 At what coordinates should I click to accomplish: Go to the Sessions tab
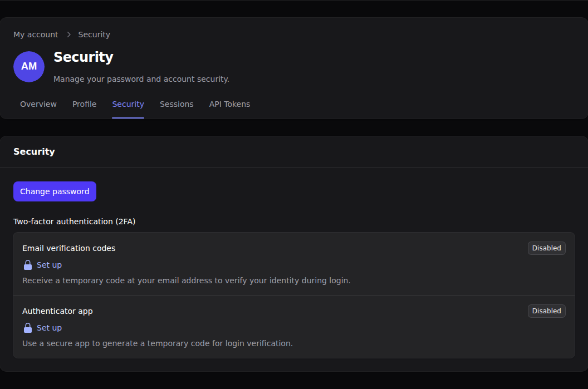(177, 104)
